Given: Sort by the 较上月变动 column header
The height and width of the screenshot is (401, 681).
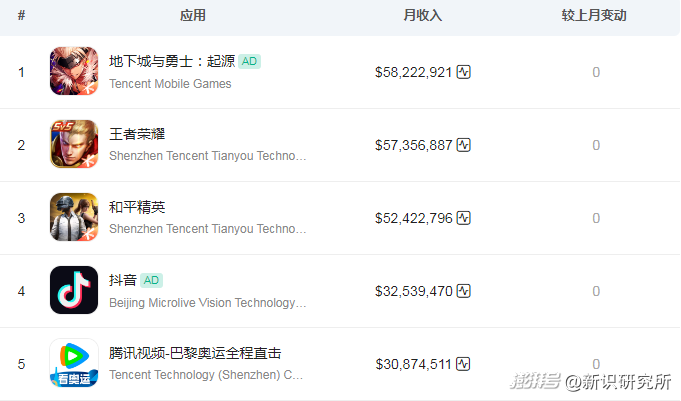Looking at the screenshot, I should click(x=595, y=16).
